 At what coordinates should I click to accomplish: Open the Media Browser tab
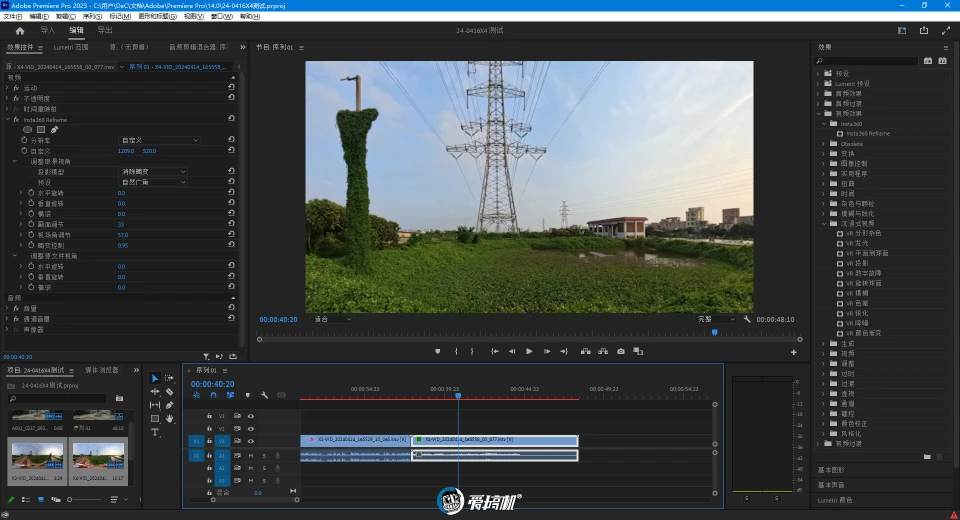102,371
